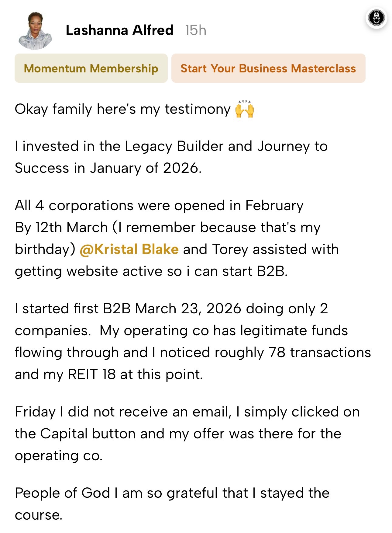
Task: Open Lashanna Alfred's profile photo
Action: [x=36, y=31]
